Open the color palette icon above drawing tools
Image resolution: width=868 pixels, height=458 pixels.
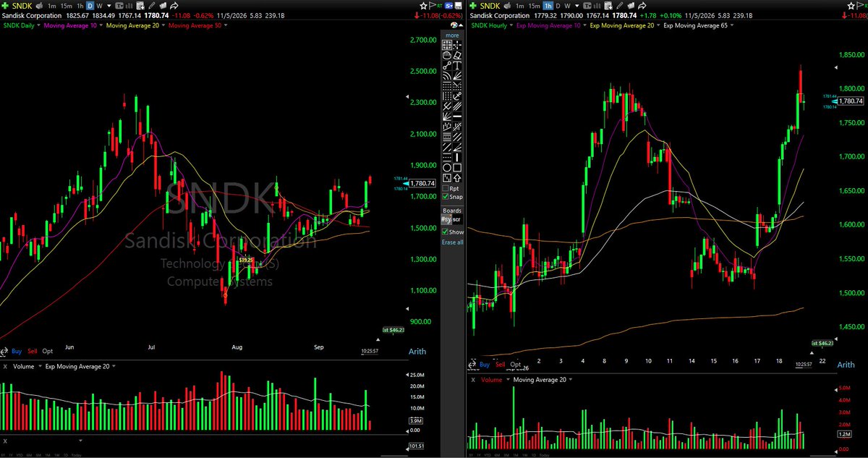tap(454, 25)
